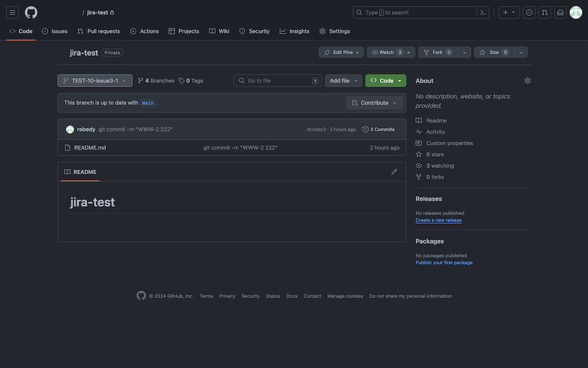Open the repository Settings tab
Viewport: 588px width, 368px height.
click(335, 31)
